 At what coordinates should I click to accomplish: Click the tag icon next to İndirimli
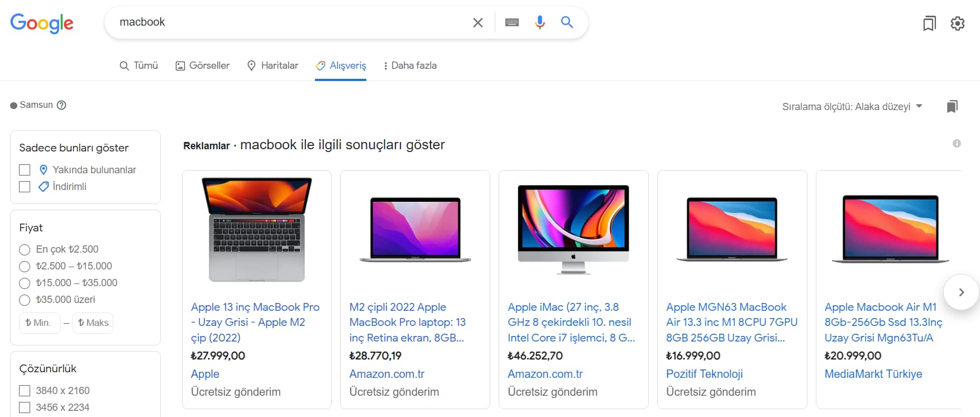pos(44,187)
